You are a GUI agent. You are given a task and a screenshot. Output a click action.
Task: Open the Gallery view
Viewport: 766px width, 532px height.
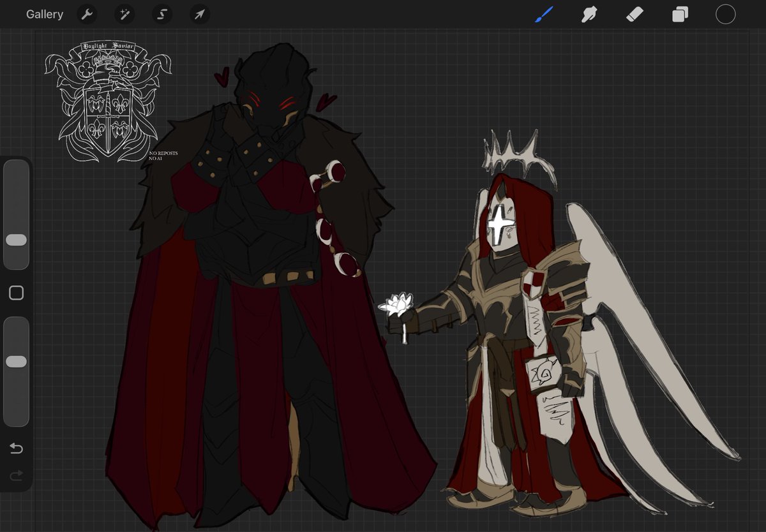[45, 14]
